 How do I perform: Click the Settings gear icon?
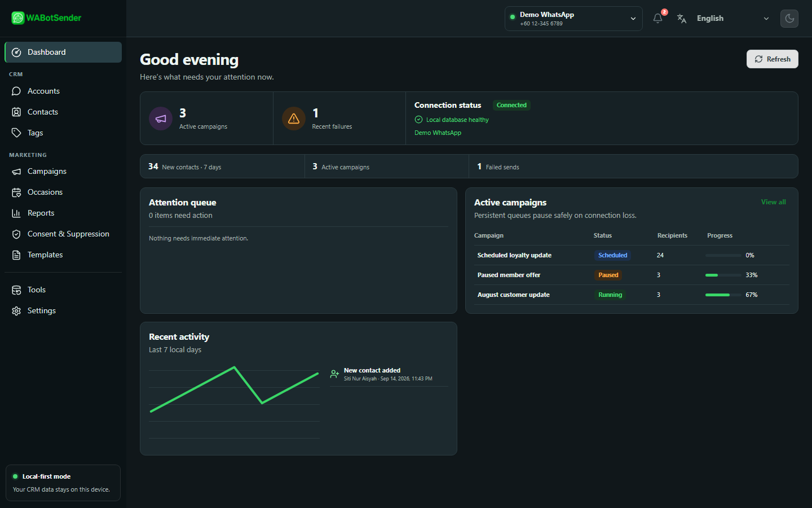click(x=16, y=310)
